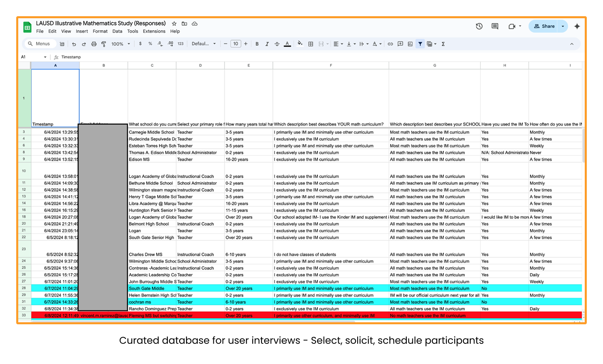Open the zoom 100% dropdown
The height and width of the screenshot is (364, 603).
coord(121,44)
